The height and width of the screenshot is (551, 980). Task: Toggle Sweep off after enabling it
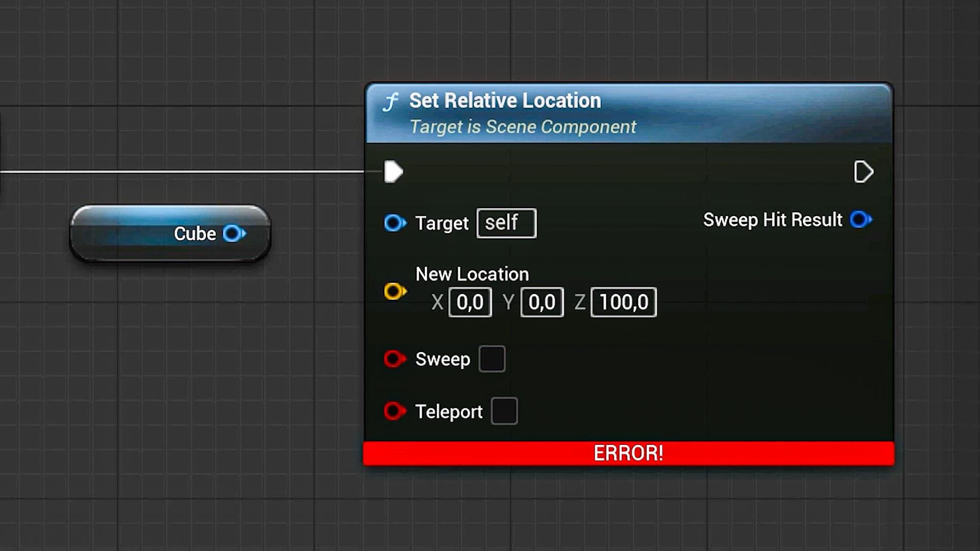492,359
